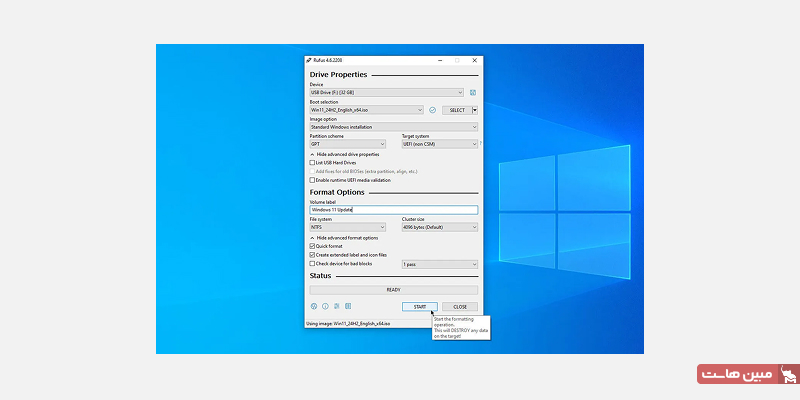The width and height of the screenshot is (800, 400).
Task: Enable Check device for bad blocks
Action: coord(312,264)
